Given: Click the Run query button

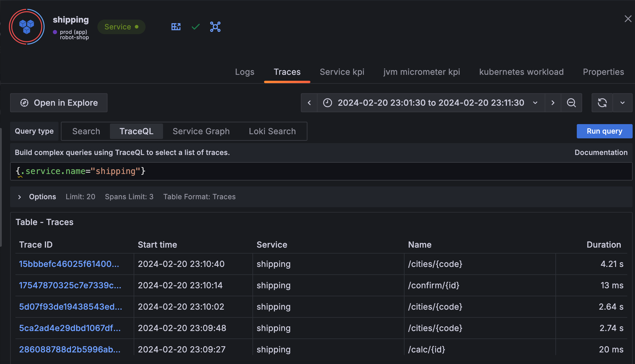Looking at the screenshot, I should coord(604,131).
